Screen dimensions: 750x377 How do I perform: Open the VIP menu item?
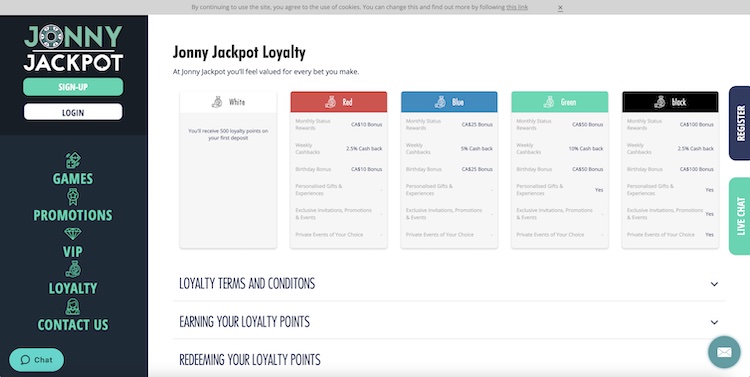pyautogui.click(x=73, y=252)
